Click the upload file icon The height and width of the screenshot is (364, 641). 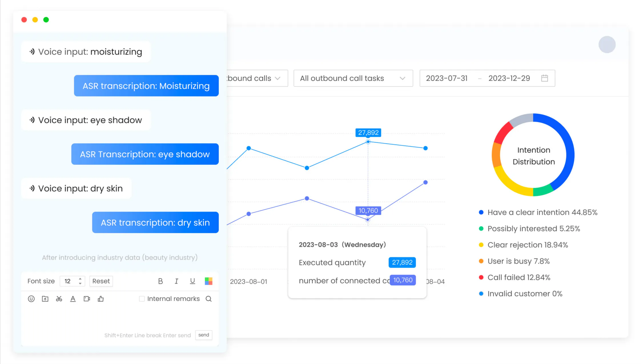click(45, 299)
